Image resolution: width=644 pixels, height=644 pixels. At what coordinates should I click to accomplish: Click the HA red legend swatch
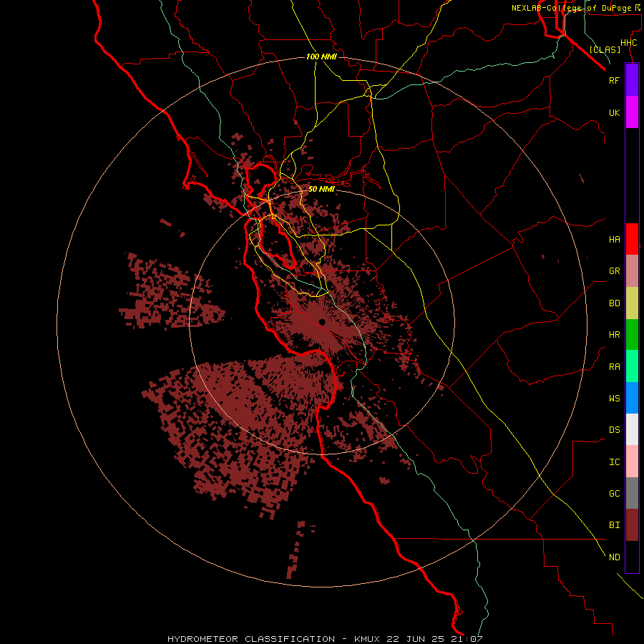click(632, 239)
